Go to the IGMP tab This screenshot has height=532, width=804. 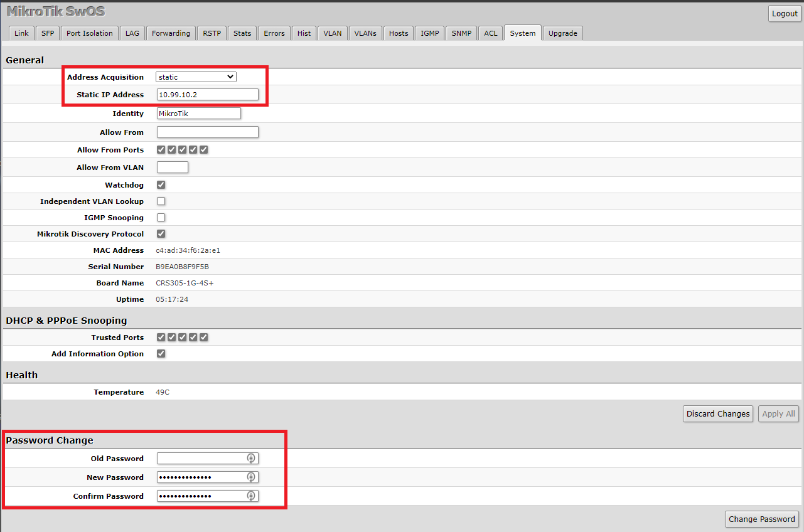click(x=430, y=33)
